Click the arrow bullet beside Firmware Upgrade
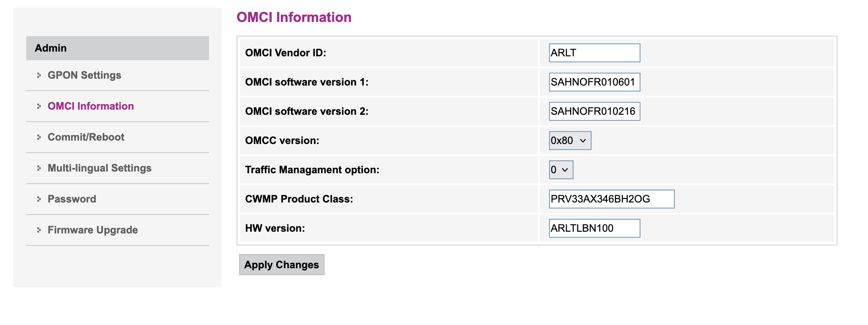868x325 pixels. point(39,230)
